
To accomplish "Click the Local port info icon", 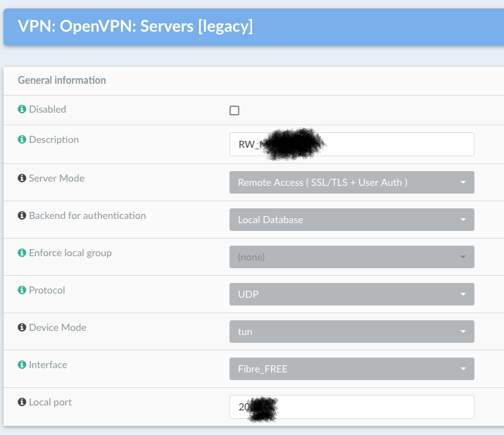I will [22, 403].
